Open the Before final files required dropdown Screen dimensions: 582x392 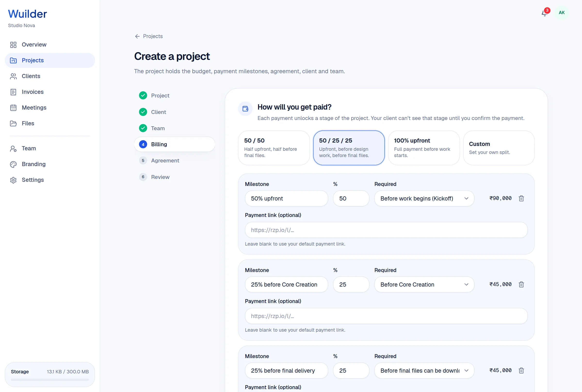click(x=424, y=370)
